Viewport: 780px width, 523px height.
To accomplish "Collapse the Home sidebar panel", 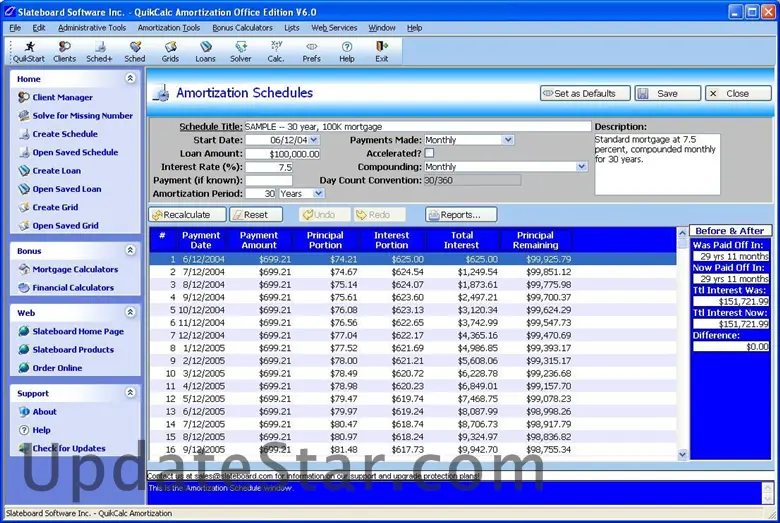I will click(x=130, y=79).
